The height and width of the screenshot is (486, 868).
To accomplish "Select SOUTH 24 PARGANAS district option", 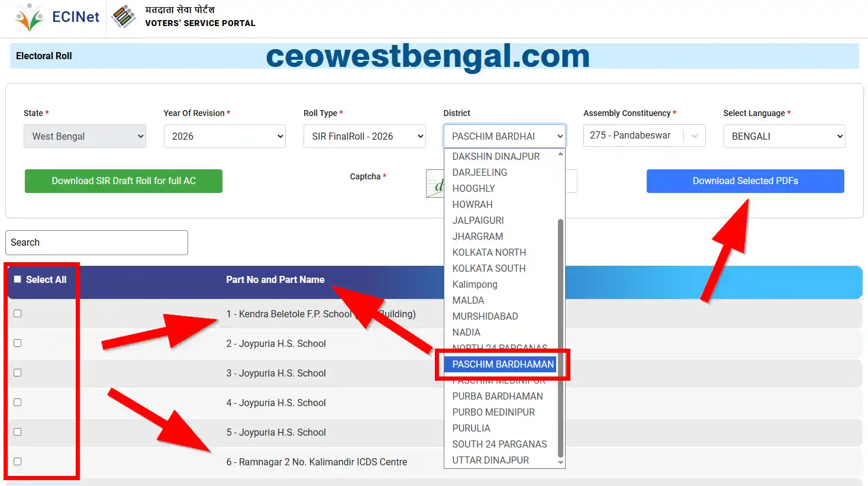I will 499,444.
